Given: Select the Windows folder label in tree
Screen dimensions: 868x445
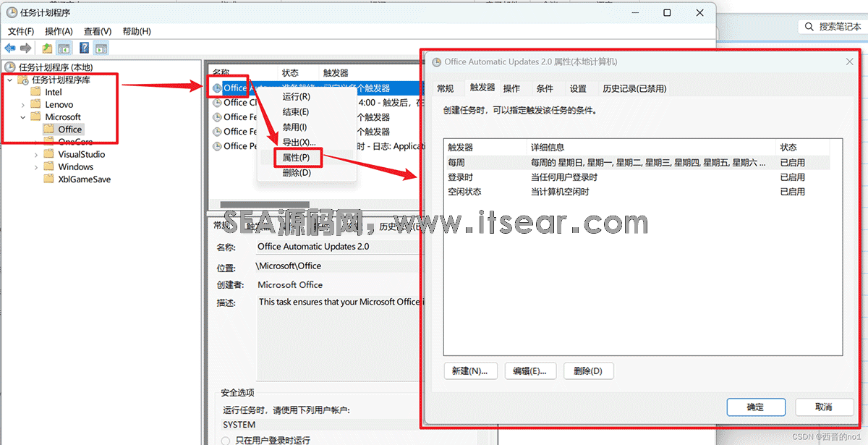Looking at the screenshot, I should pyautogui.click(x=76, y=166).
